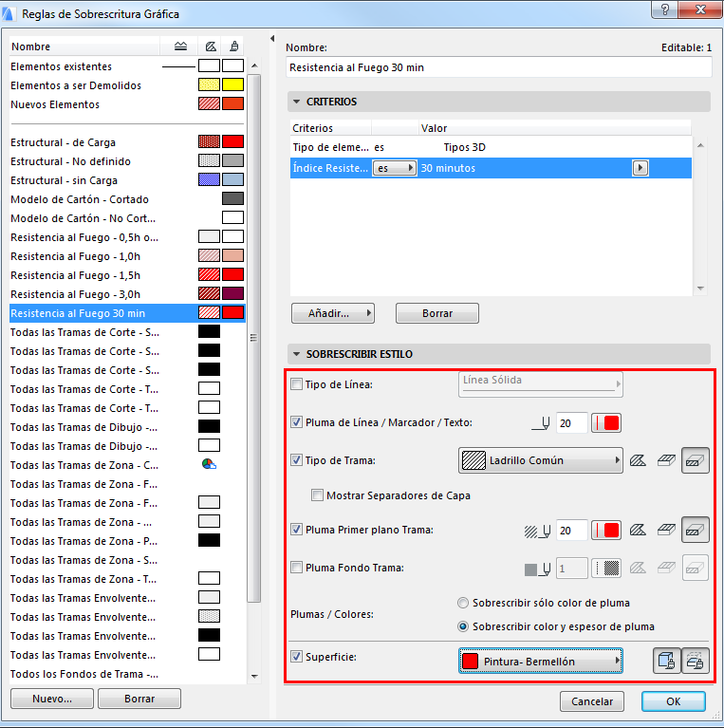Enable the Tipo de Línea checkbox
This screenshot has height=728, width=724.
(296, 384)
